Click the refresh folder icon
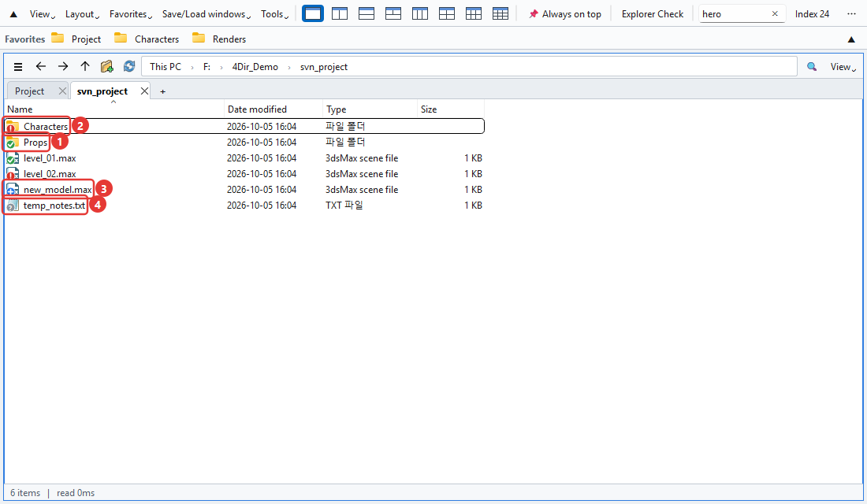This screenshot has width=867, height=504. click(x=128, y=66)
